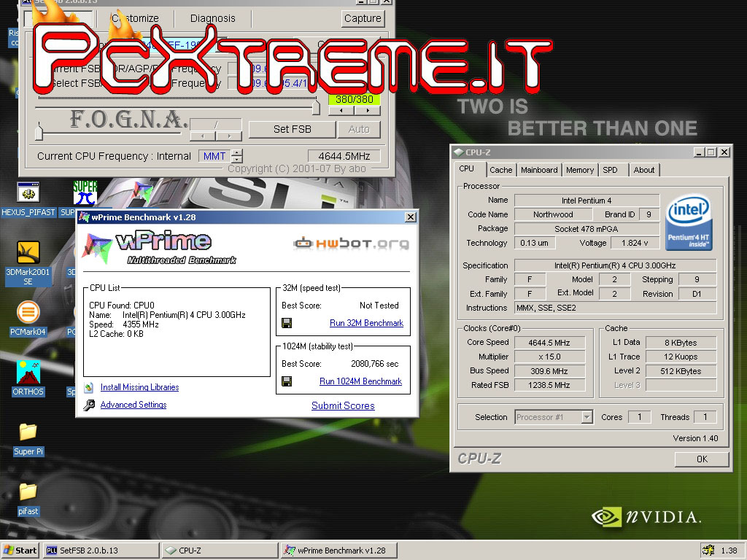Open the Start menu

click(x=20, y=551)
